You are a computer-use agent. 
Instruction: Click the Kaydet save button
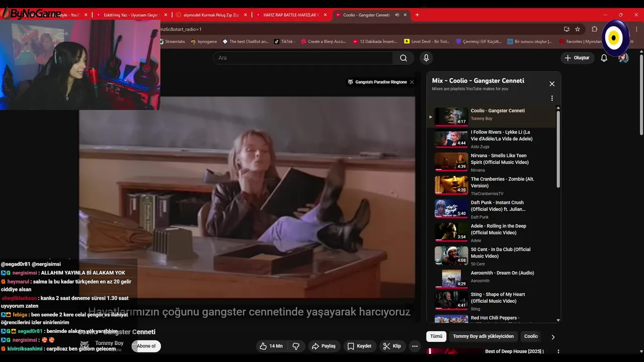359,346
